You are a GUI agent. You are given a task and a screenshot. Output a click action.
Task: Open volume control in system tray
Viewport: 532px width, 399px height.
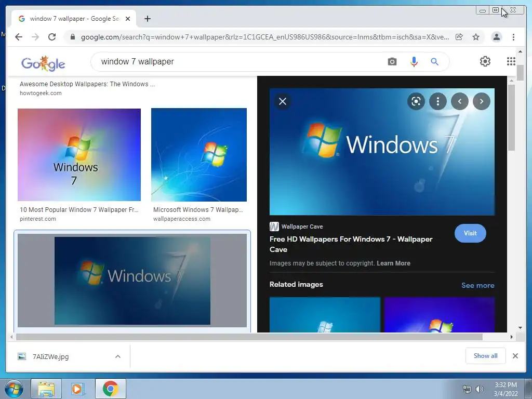tap(479, 389)
